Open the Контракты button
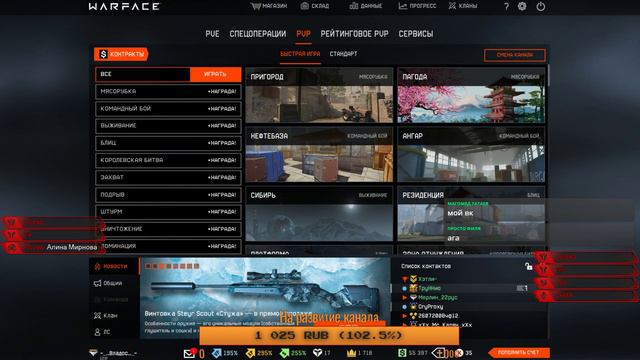 (121, 54)
